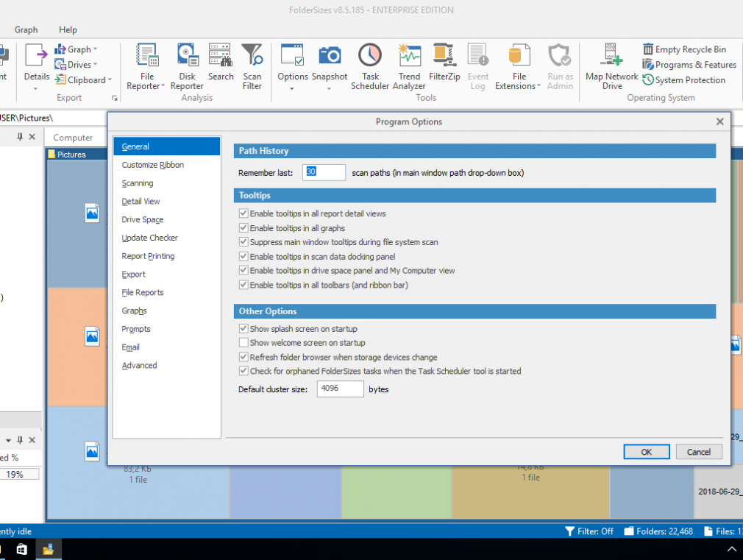Toggle refresh folder browser on device change
The width and height of the screenshot is (743, 560).
point(243,357)
